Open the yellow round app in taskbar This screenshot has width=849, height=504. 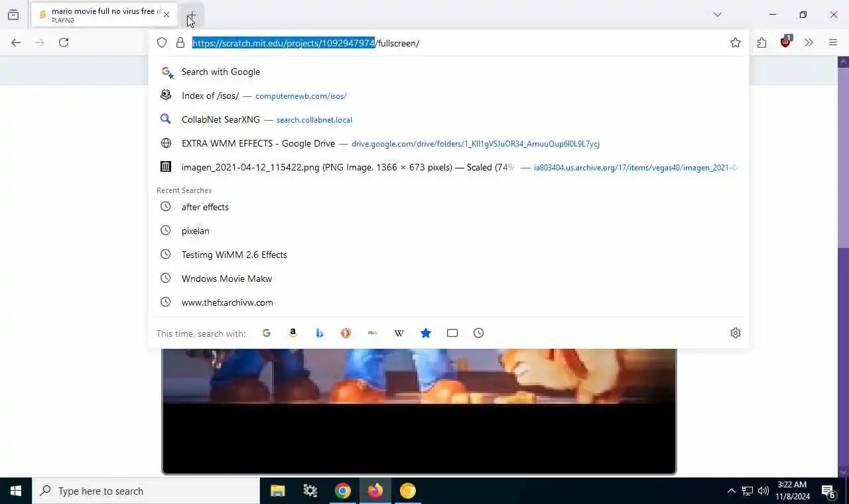[x=408, y=491]
